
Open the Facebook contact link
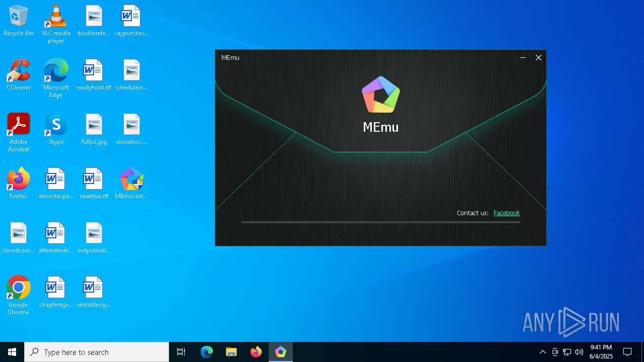click(x=507, y=213)
